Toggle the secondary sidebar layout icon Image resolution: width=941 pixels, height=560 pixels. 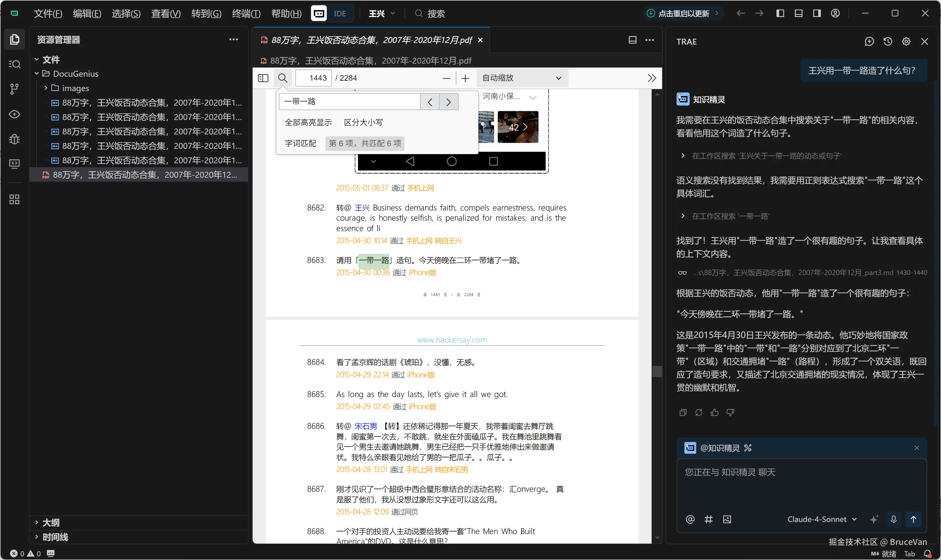(x=817, y=13)
